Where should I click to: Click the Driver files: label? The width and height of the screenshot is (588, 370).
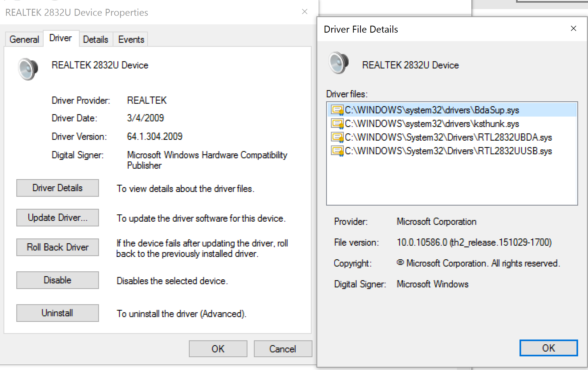pyautogui.click(x=347, y=94)
